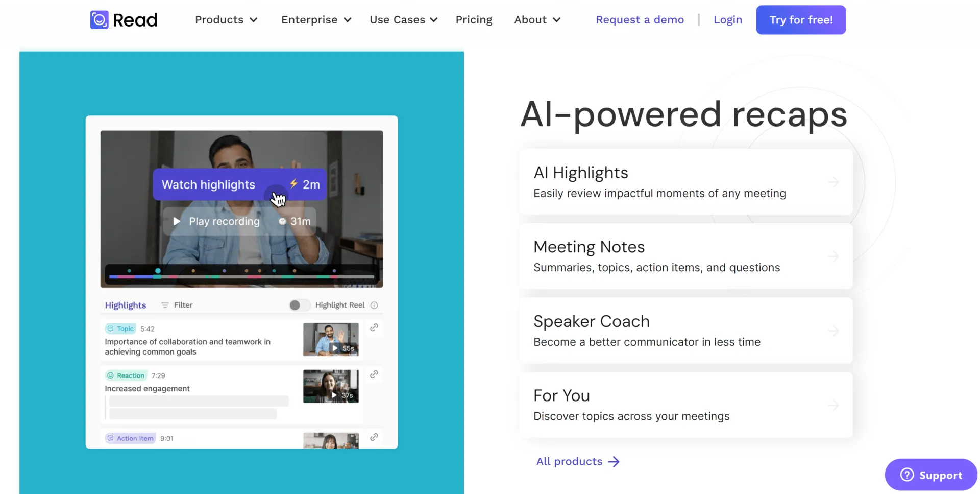The height and width of the screenshot is (494, 980).
Task: Click 'Easily review impactful moments of any meeting'
Action: click(x=659, y=194)
